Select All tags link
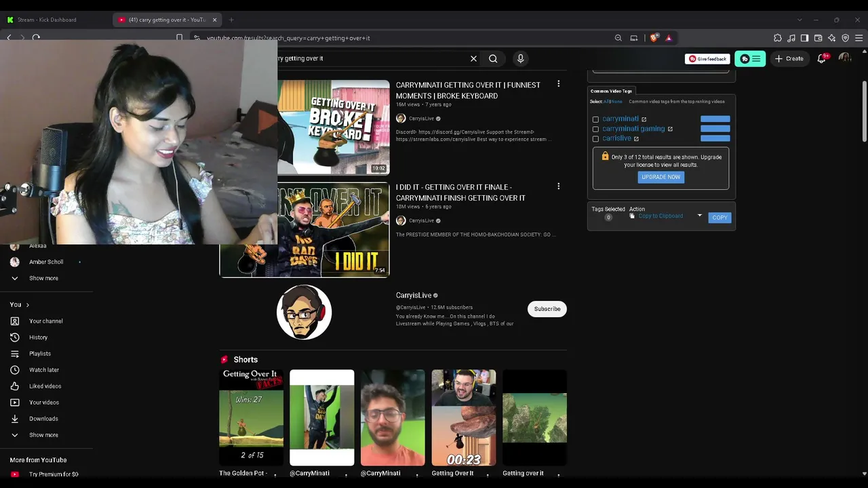Image resolution: width=868 pixels, height=488 pixels. click(606, 102)
